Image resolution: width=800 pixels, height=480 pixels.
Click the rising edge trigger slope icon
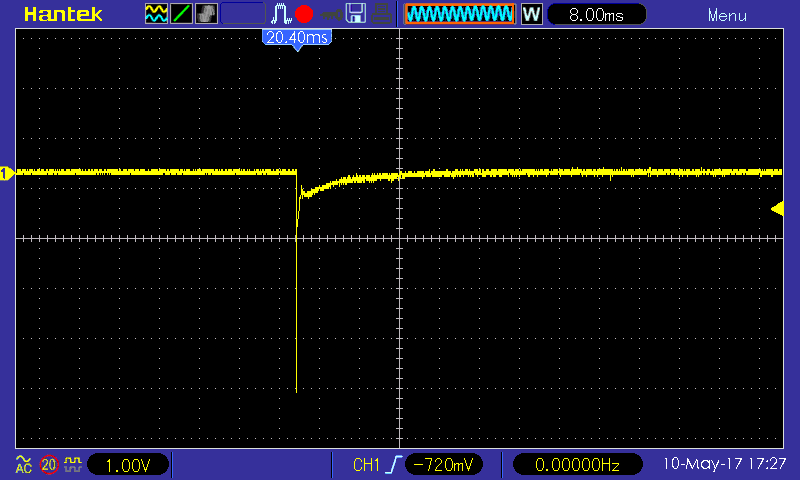(393, 465)
